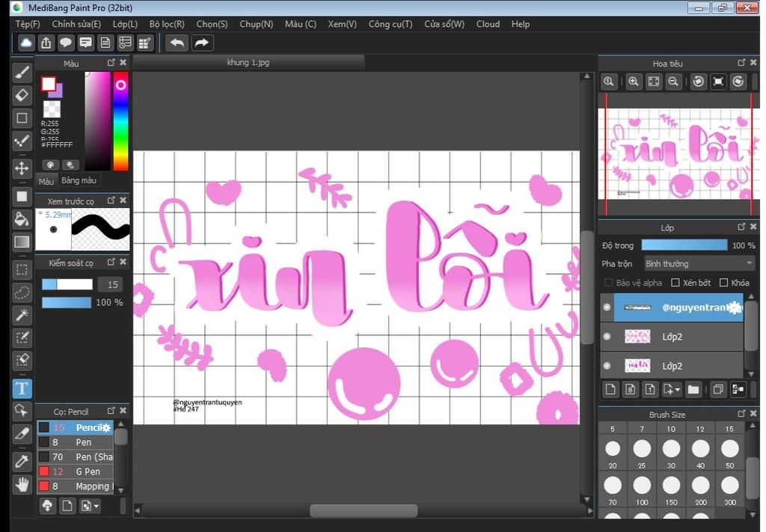This screenshot has height=532, width=766.
Task: Click the cloud icon in the top toolbar
Action: coord(26,43)
